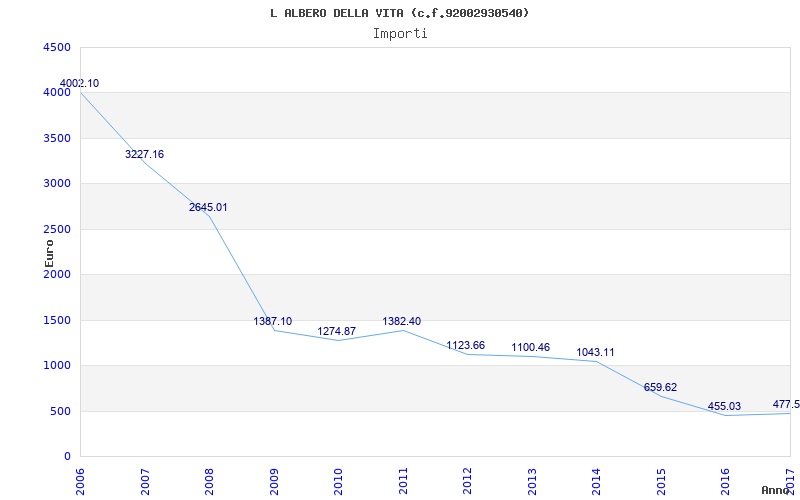Screen dimensions: 800x500
Task: Pick the 1382.40 data label
Action: click(402, 321)
